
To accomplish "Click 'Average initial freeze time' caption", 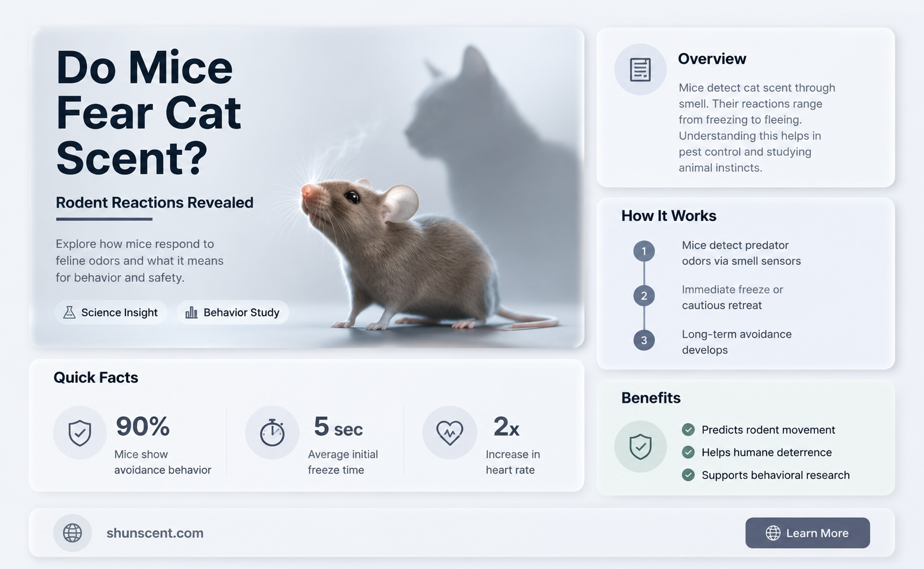I will click(343, 462).
